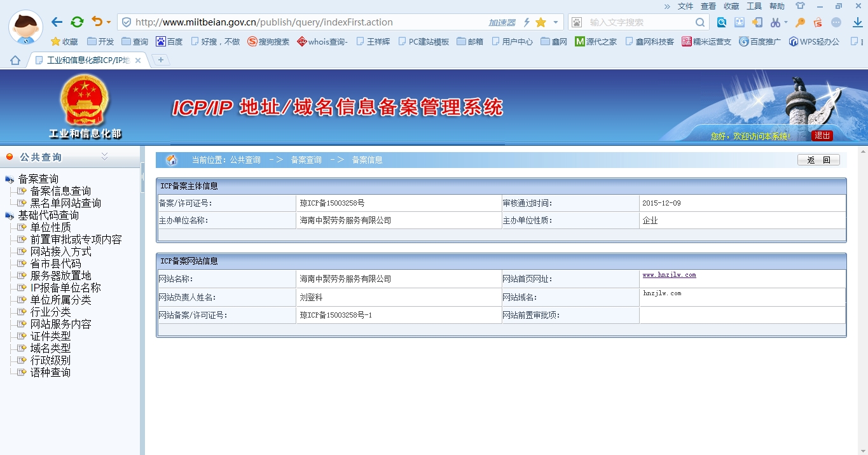Click the skin T-shirt icon
868x455 pixels.
pyautogui.click(x=800, y=6)
